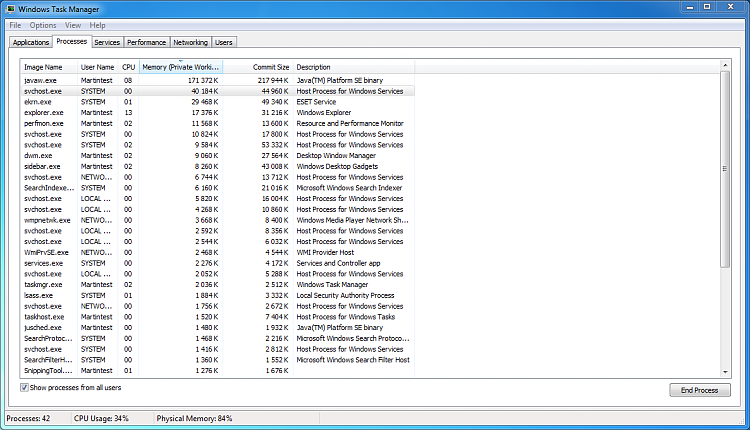750x430 pixels.
Task: Click the Windows Desktop Gadgets description
Action: click(x=337, y=166)
